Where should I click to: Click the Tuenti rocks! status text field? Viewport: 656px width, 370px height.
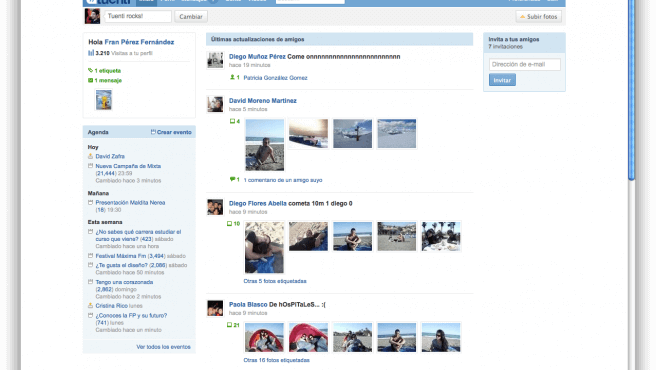point(138,16)
